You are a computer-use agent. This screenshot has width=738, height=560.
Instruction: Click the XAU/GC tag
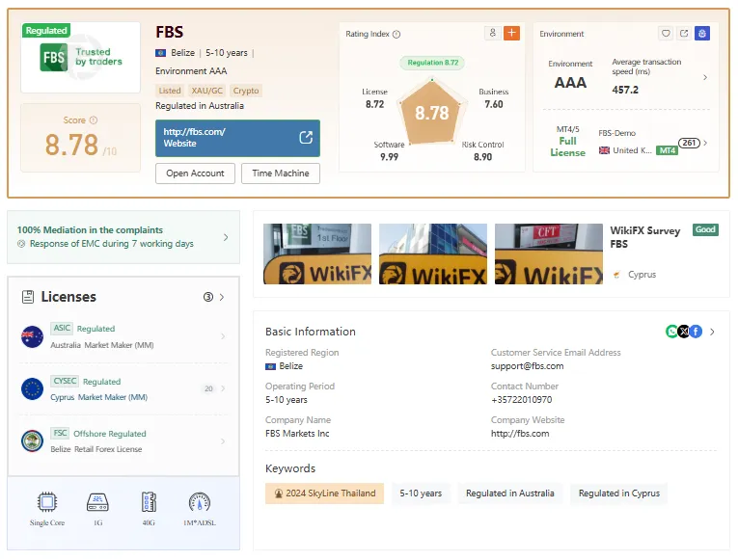(x=206, y=91)
